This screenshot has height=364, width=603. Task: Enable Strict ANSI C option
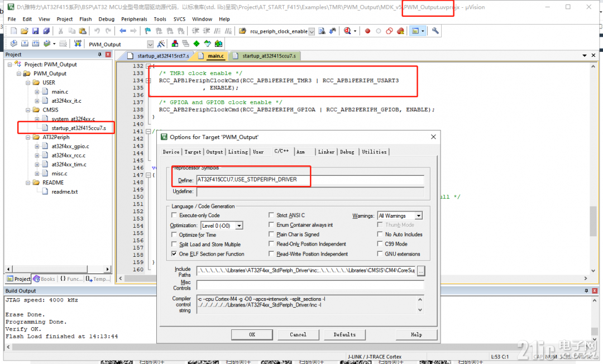coord(271,215)
